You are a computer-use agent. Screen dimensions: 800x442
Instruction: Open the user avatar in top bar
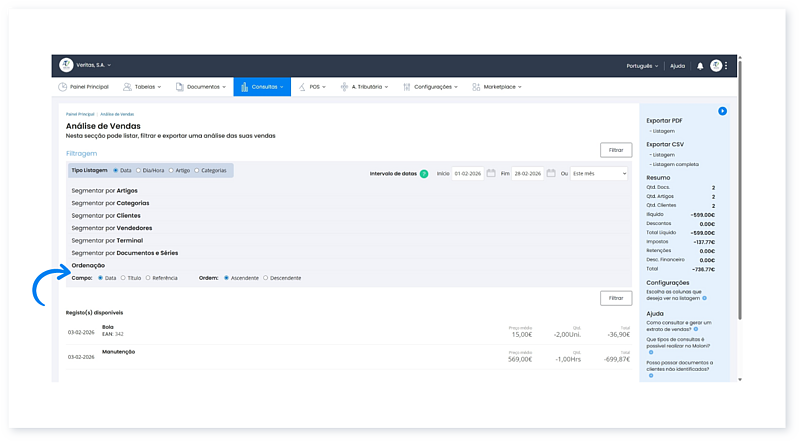716,66
